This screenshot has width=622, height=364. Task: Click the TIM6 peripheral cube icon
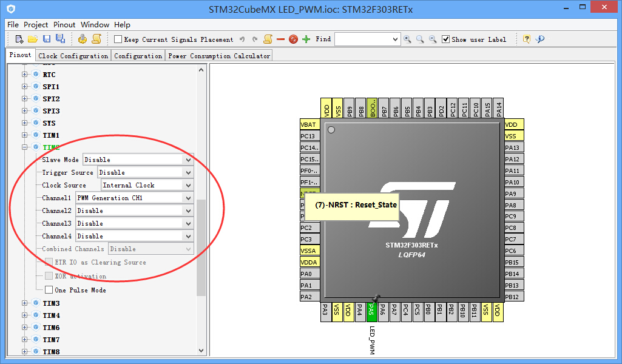(36, 327)
